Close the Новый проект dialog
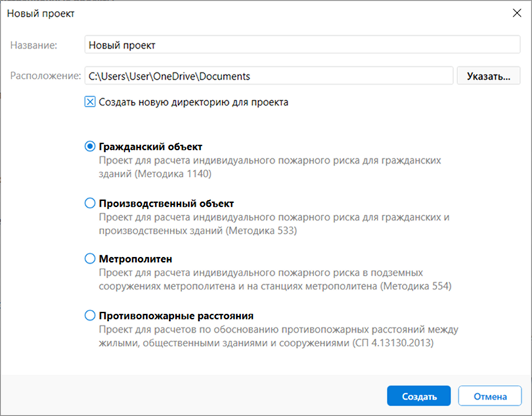Viewport: 532px width, 416px height. tap(516, 14)
